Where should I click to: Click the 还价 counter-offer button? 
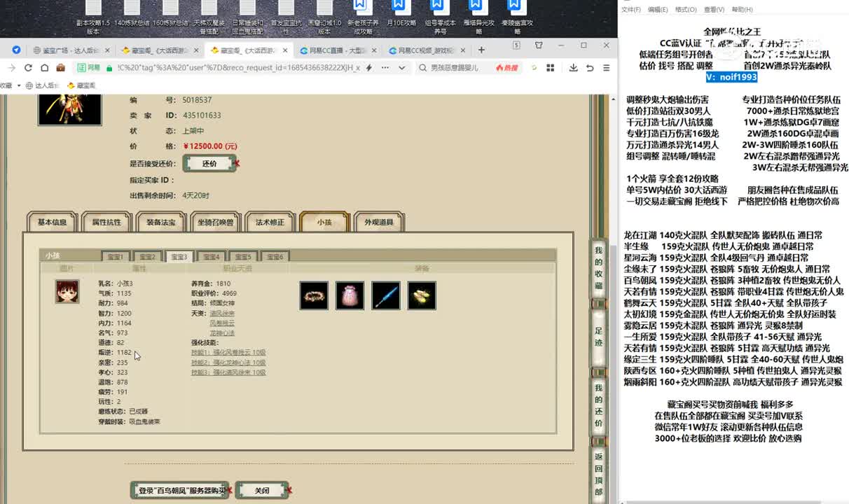click(209, 162)
